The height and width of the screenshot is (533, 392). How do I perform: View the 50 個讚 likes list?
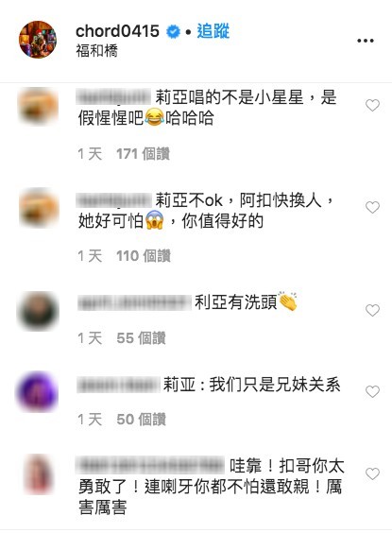coord(141,420)
